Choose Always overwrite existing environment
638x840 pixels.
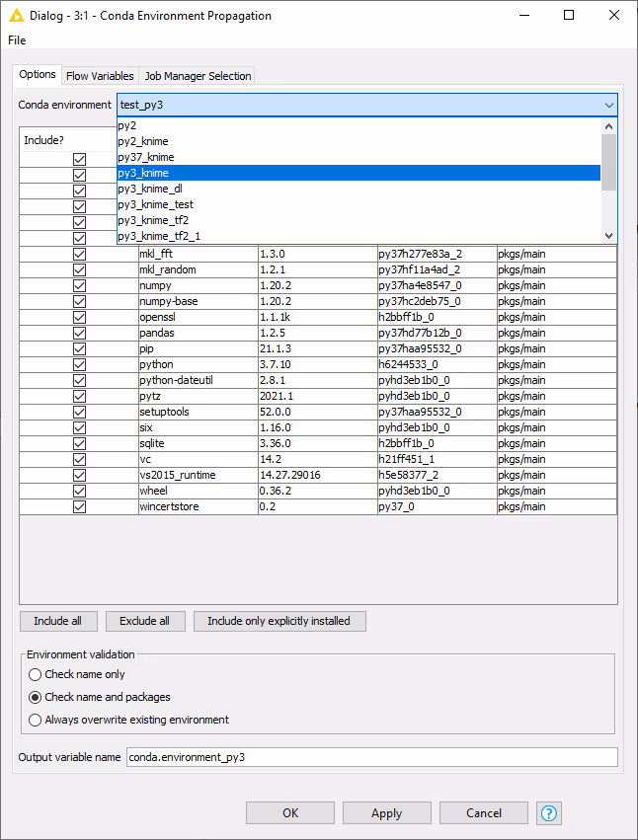37,721
